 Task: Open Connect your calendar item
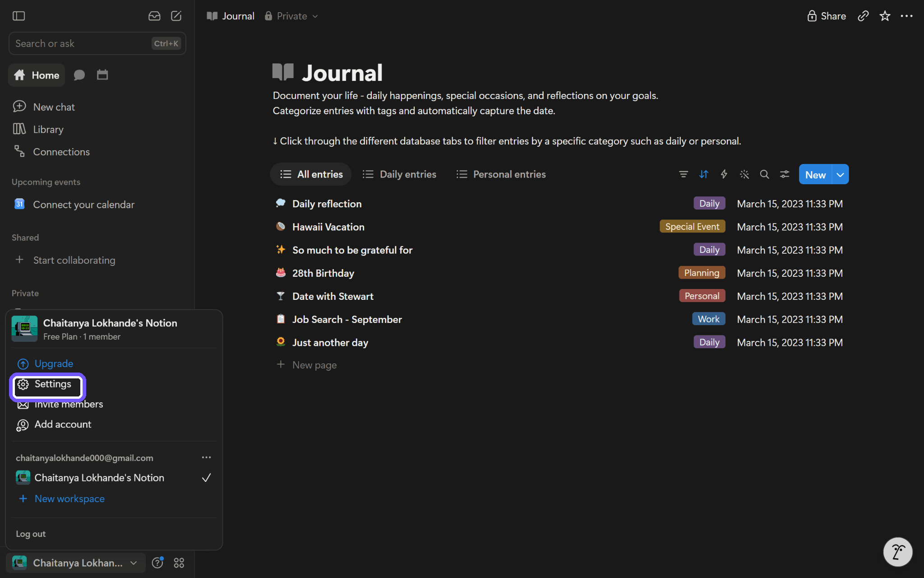pyautogui.click(x=74, y=205)
